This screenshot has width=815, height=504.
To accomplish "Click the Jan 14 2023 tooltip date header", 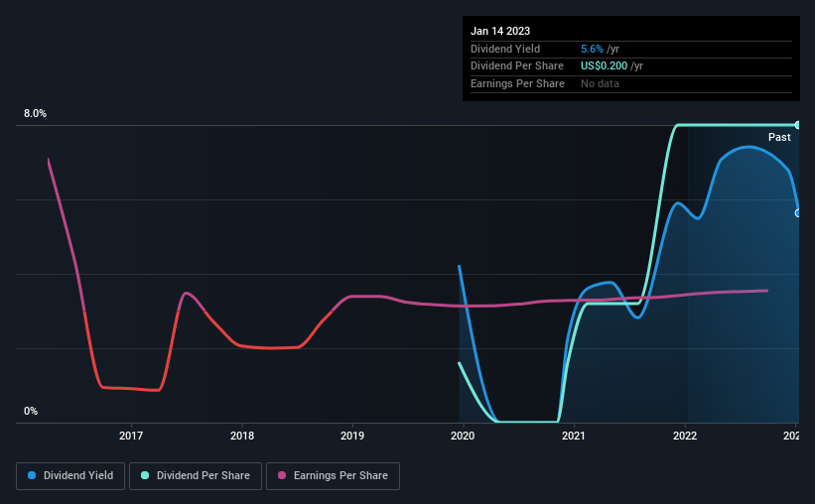I will (x=500, y=31).
